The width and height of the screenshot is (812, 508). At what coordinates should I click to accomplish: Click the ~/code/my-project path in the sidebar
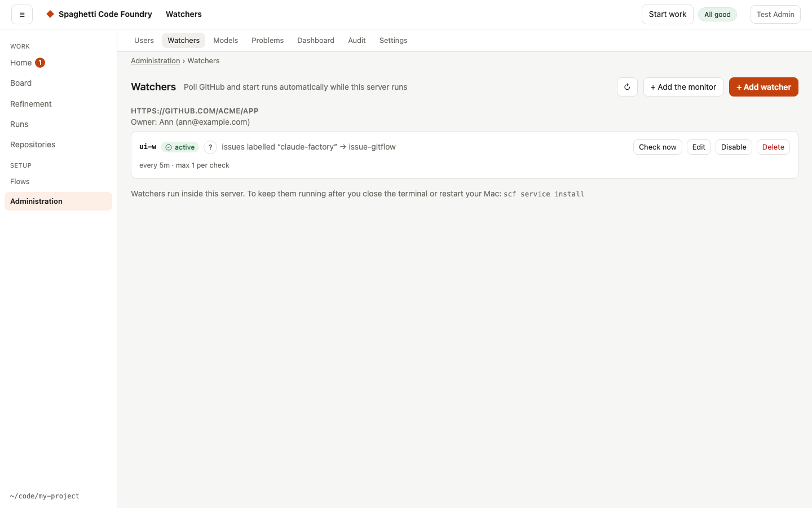45,496
